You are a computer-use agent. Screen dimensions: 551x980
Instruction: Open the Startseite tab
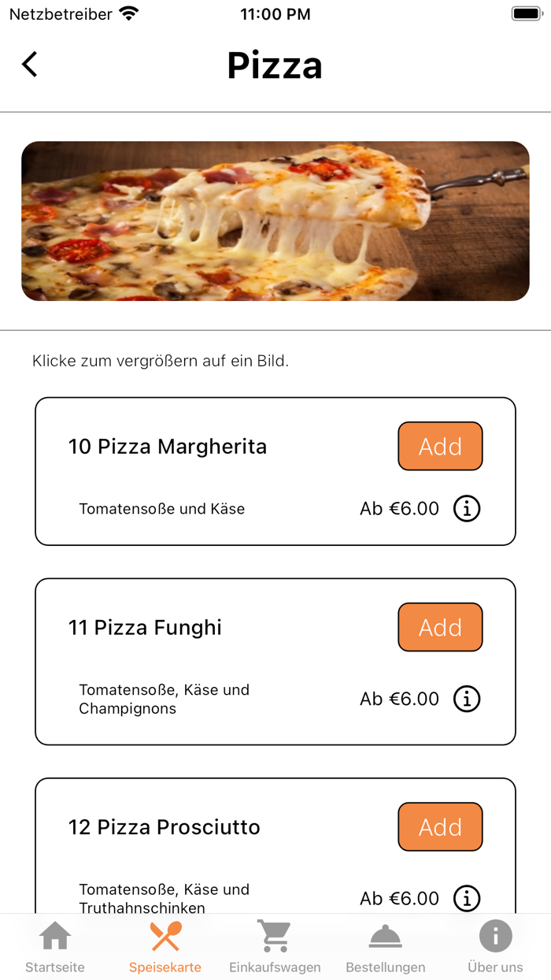tap(54, 945)
